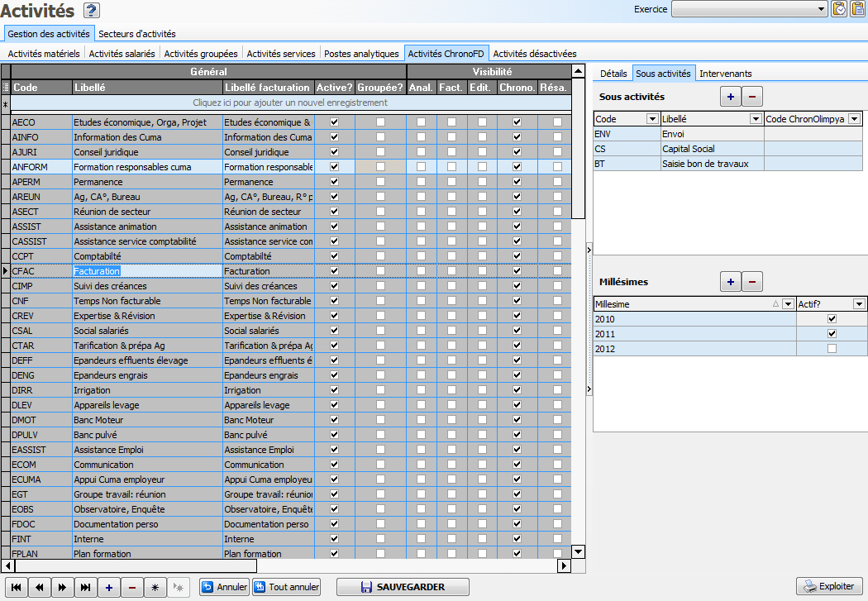Open filter dropdown on Actif? column
The height and width of the screenshot is (601, 868).
click(859, 304)
